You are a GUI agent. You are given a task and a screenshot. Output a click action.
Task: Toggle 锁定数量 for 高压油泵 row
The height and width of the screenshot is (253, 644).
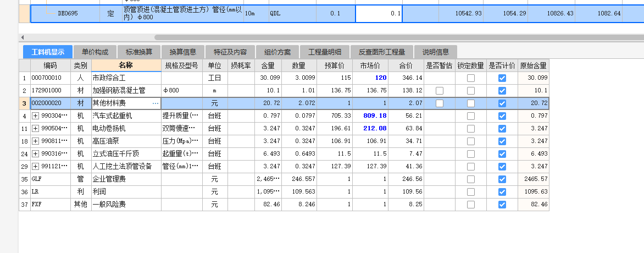[471, 141]
